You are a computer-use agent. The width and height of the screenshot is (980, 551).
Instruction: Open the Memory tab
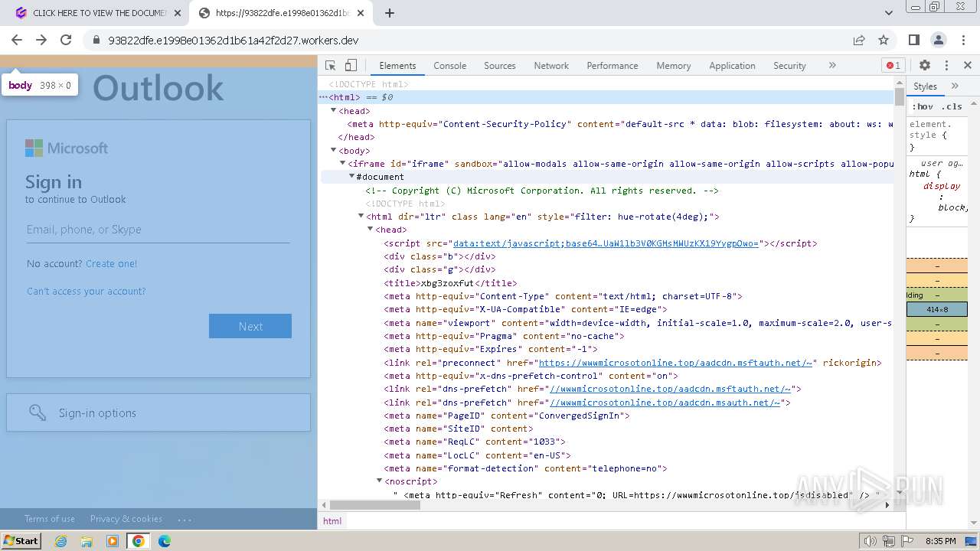pos(673,66)
